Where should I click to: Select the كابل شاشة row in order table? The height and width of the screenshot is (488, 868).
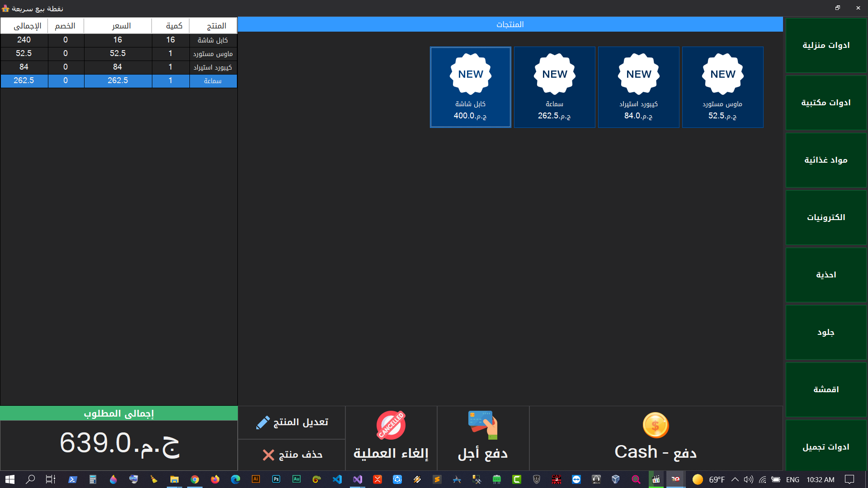[x=118, y=40]
